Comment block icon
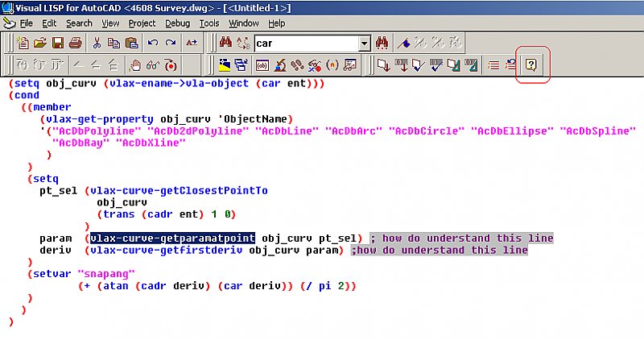Screen dimensions: 644x340 [x=493, y=65]
